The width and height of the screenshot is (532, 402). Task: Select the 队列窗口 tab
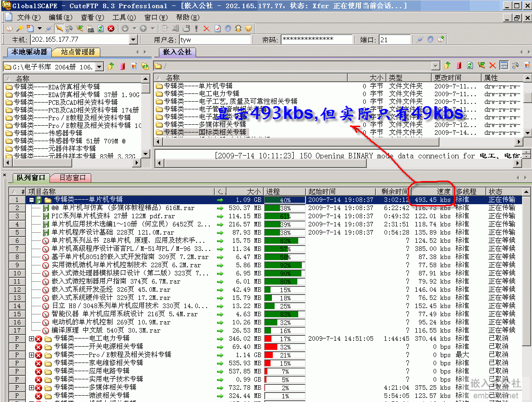(31, 177)
